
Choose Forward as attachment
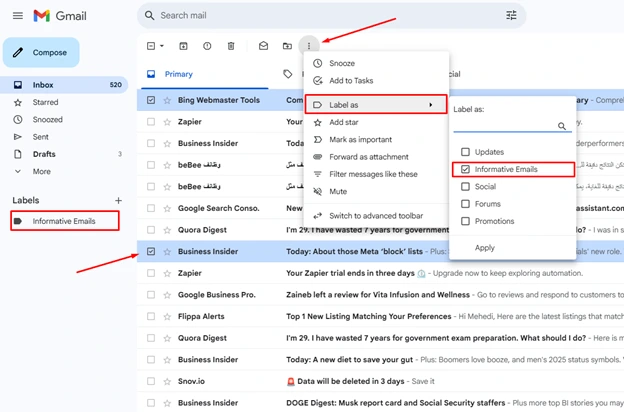point(376,157)
